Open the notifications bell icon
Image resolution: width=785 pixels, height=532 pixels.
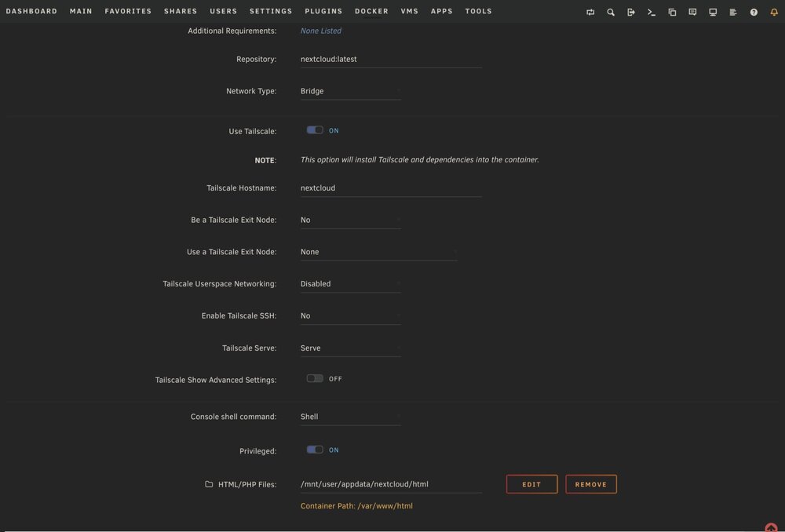(774, 12)
